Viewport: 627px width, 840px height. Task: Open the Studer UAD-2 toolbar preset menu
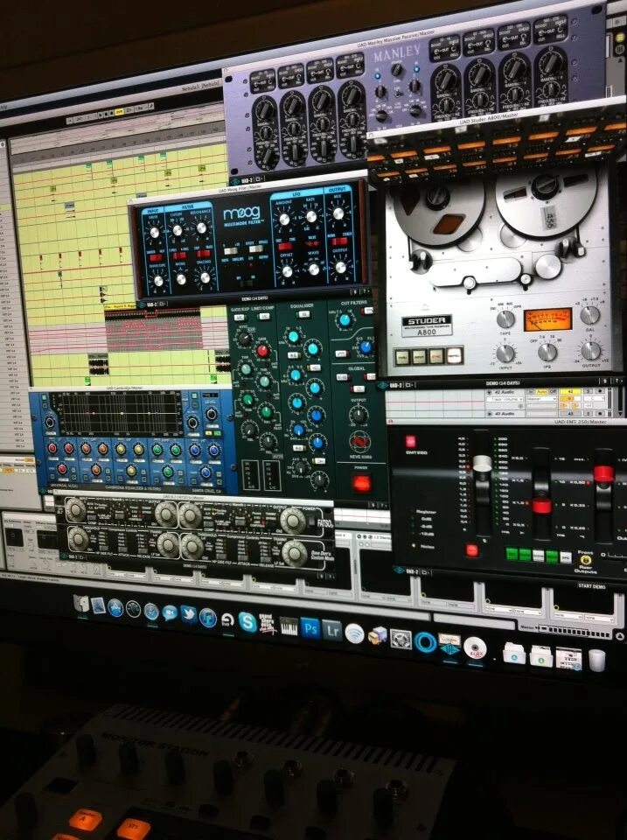point(411,385)
